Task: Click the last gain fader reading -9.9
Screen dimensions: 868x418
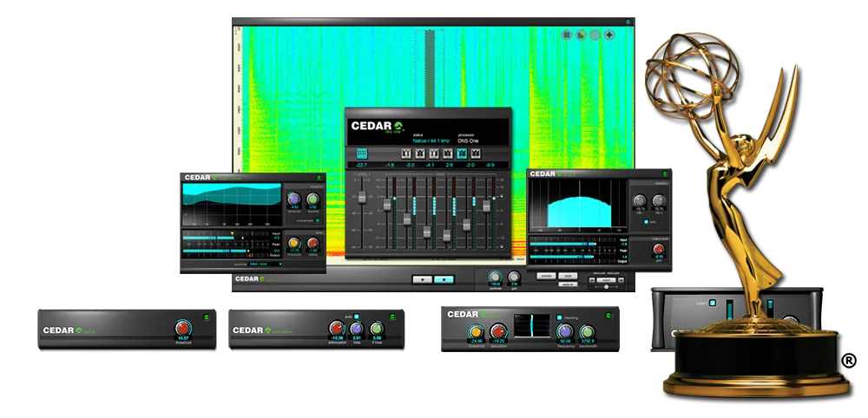Action: click(x=487, y=206)
